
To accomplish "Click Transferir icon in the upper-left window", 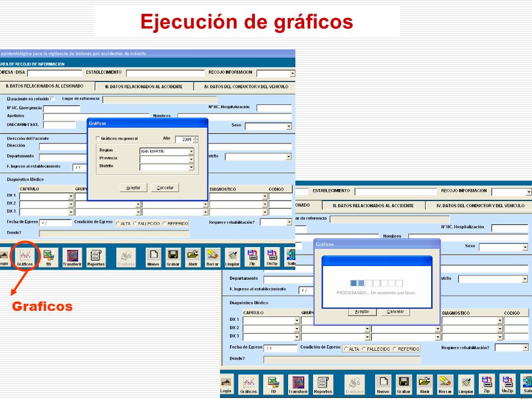I will (x=72, y=257).
